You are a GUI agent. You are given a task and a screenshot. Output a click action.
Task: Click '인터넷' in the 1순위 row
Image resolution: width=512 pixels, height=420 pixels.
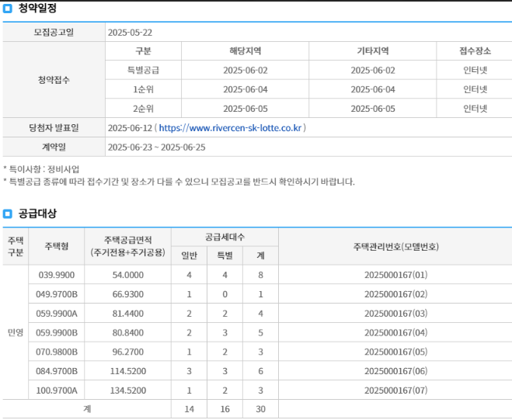(x=475, y=89)
